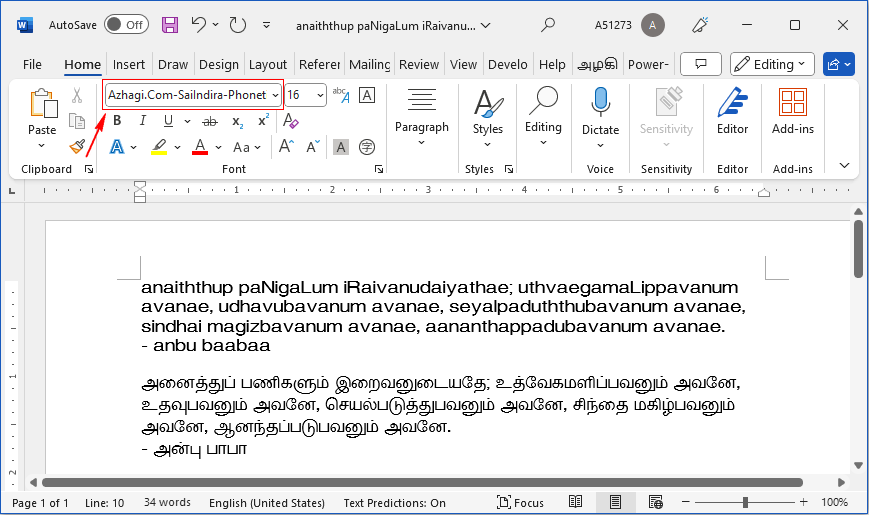The height and width of the screenshot is (515, 869).
Task: Open the Search magnifier in title bar
Action: (548, 25)
